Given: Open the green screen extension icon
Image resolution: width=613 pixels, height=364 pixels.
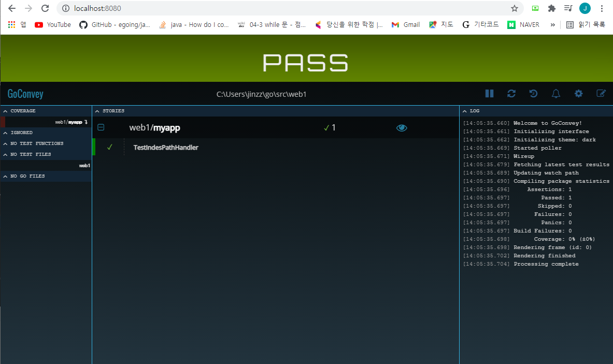Looking at the screenshot, I should [x=535, y=8].
